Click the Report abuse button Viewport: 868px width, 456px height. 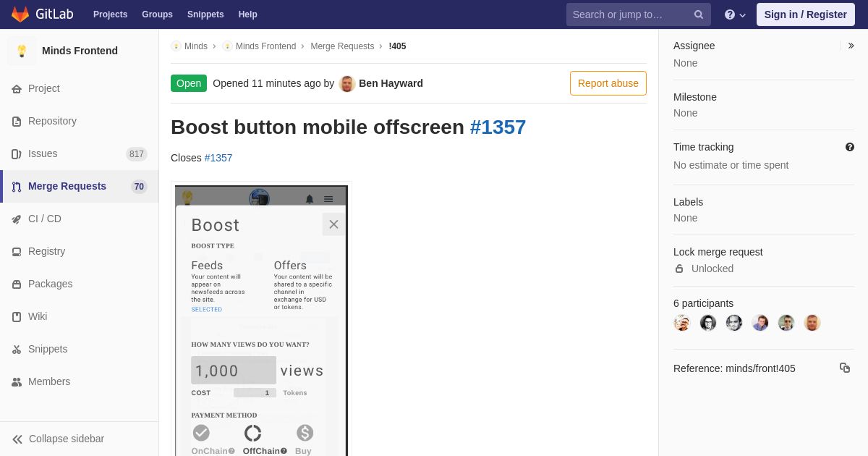608,83
